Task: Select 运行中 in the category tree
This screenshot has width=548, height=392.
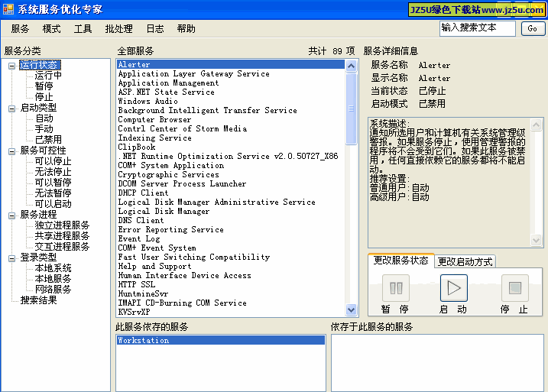Action: (48, 76)
